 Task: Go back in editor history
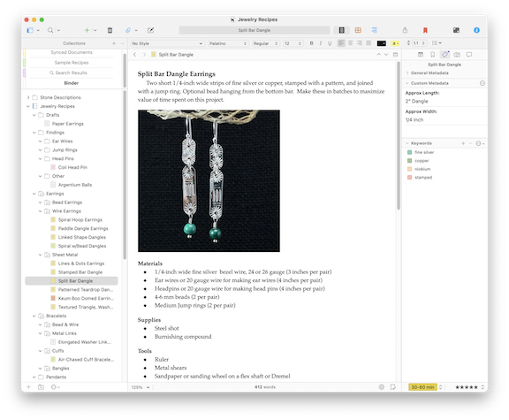pyautogui.click(x=134, y=55)
